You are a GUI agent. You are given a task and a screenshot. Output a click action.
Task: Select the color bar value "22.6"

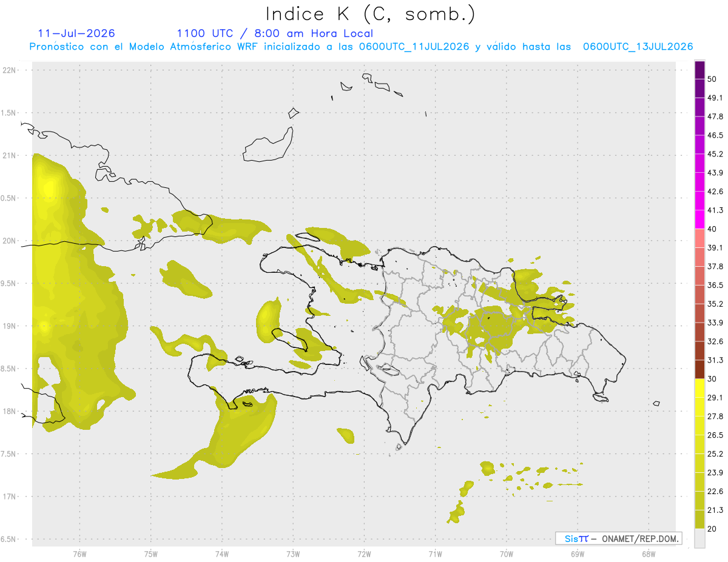(x=715, y=492)
